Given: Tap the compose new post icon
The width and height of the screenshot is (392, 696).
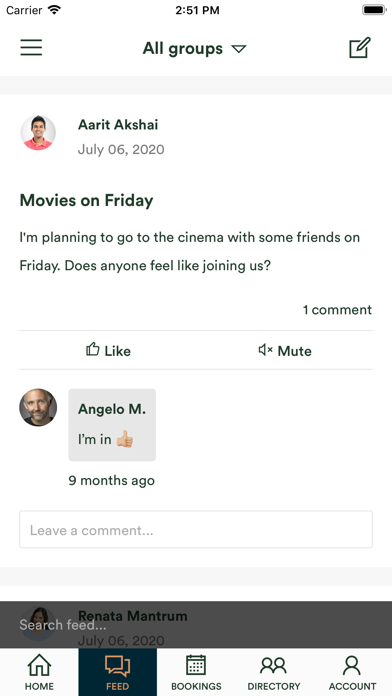Looking at the screenshot, I should tap(360, 47).
